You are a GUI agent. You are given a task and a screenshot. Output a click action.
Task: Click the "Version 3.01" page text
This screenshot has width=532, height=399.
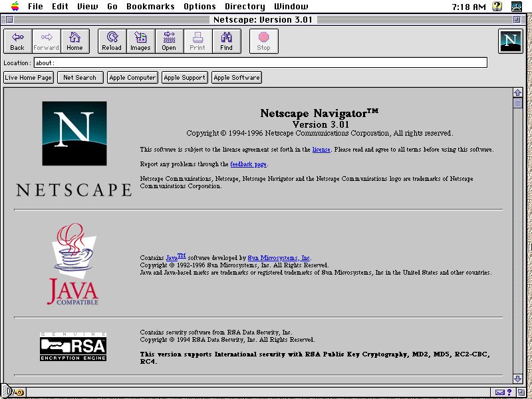[x=321, y=124]
